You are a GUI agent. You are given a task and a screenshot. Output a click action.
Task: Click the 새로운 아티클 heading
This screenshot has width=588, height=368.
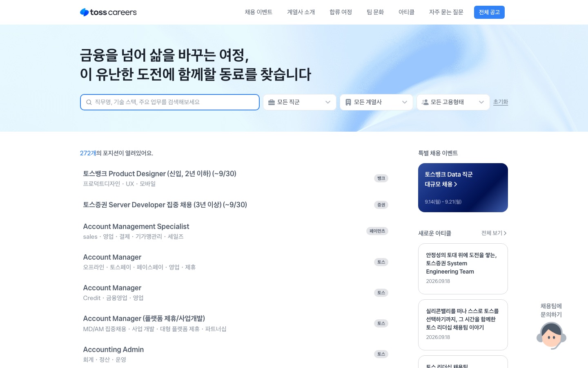coord(435,233)
